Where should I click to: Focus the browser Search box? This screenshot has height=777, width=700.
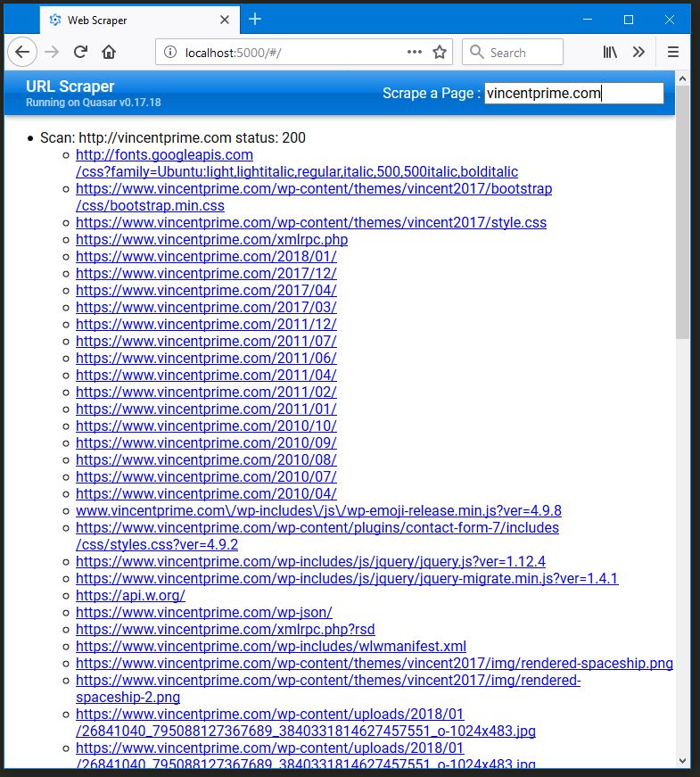(513, 52)
